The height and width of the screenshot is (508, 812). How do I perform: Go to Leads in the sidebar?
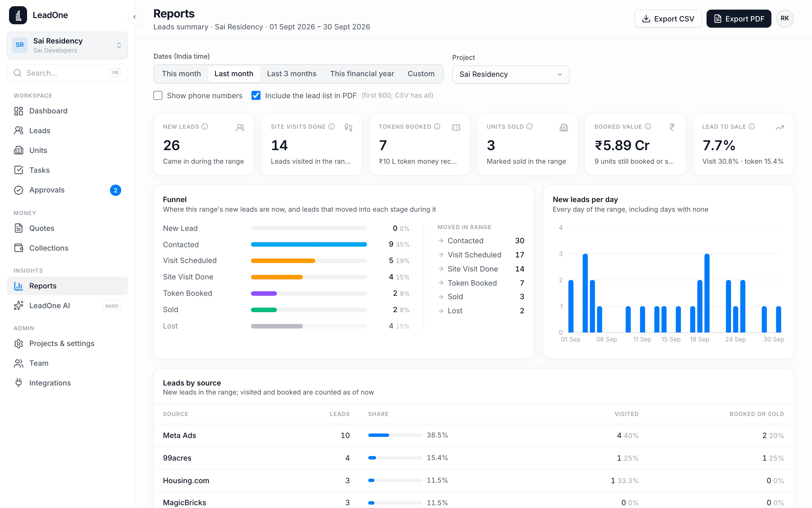(67, 131)
